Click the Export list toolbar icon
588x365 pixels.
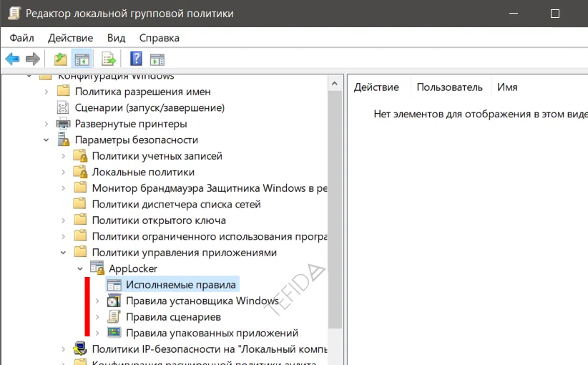click(109, 59)
